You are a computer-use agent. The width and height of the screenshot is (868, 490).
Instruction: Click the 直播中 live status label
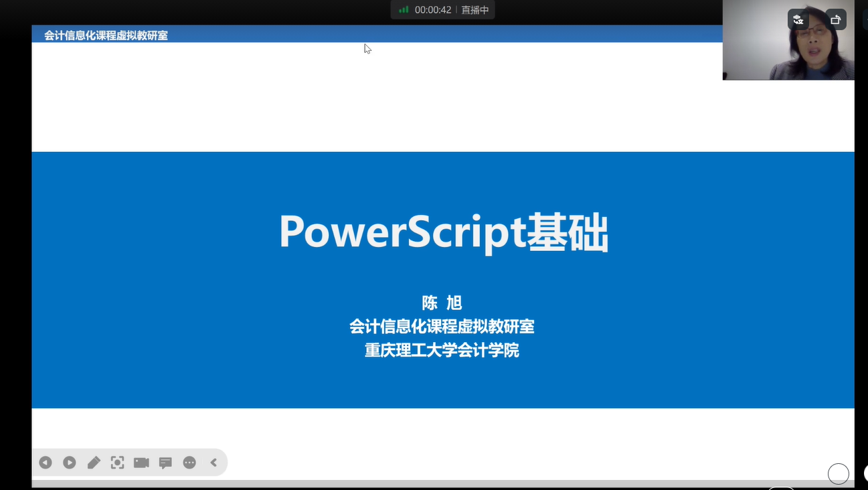pyautogui.click(x=475, y=10)
